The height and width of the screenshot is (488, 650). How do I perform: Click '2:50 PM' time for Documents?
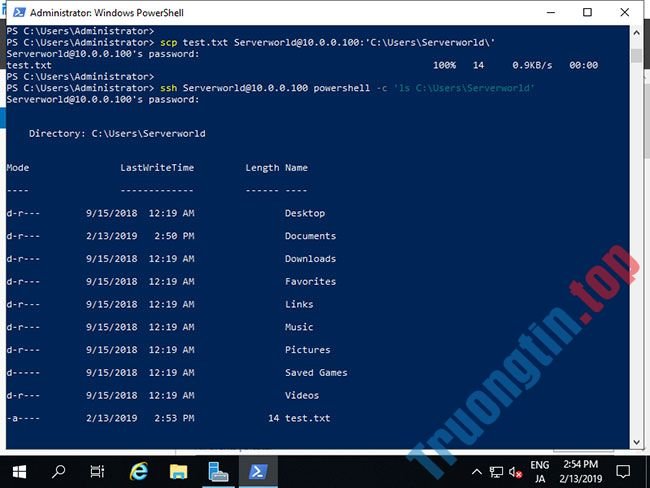coord(175,236)
